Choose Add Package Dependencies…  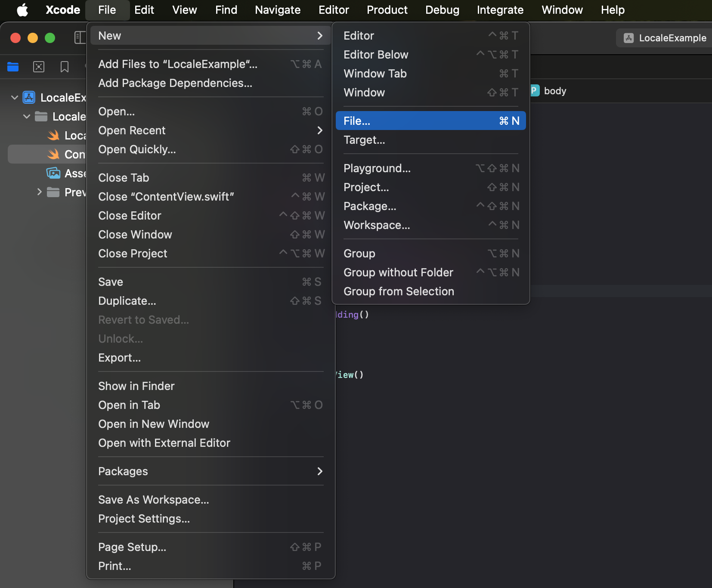[211, 83]
